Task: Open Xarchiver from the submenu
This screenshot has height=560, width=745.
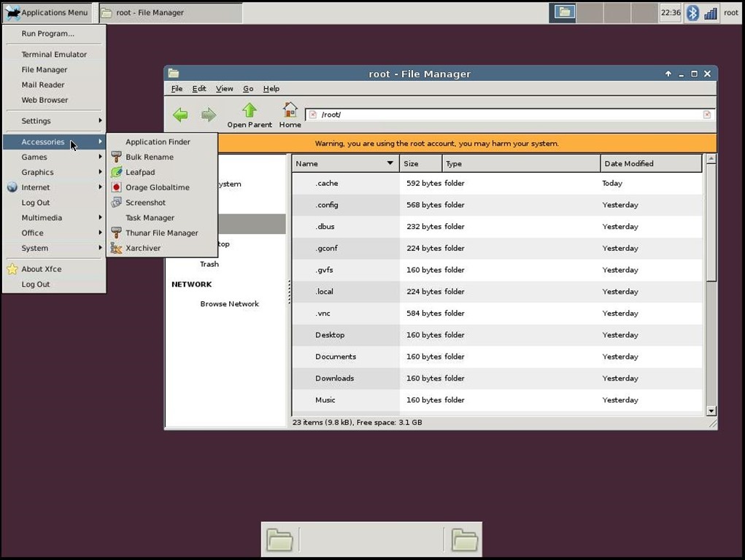Action: point(142,248)
